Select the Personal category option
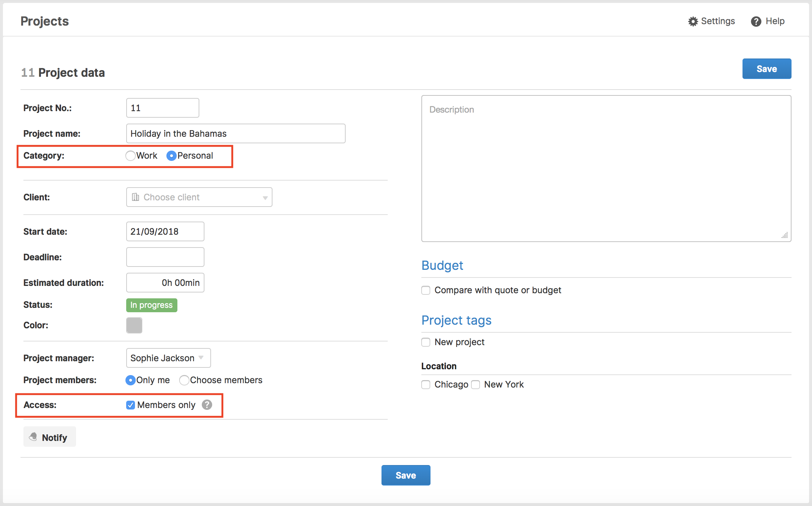This screenshot has height=506, width=812. [171, 156]
